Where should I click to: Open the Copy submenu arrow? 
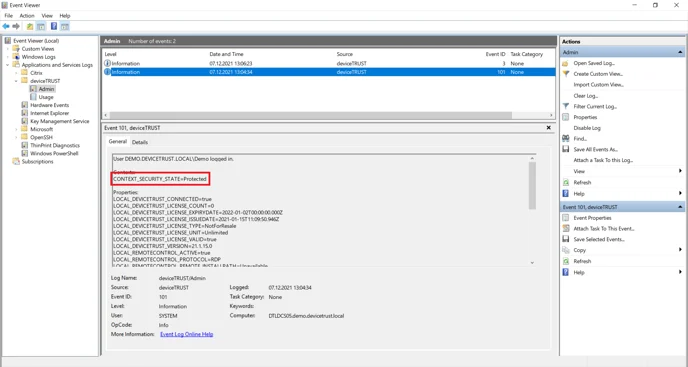[x=680, y=250]
